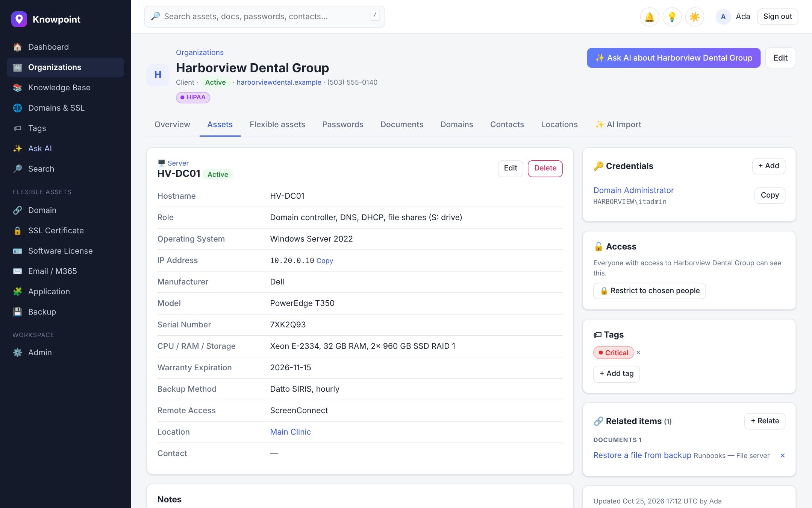This screenshot has width=812, height=508.
Task: Open the sidebar Tags page
Action: point(65,128)
